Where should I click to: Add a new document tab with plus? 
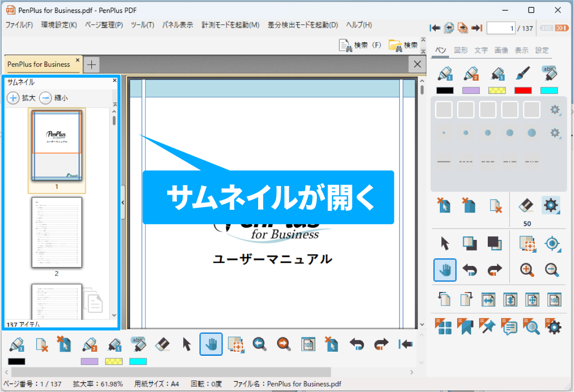(x=91, y=65)
